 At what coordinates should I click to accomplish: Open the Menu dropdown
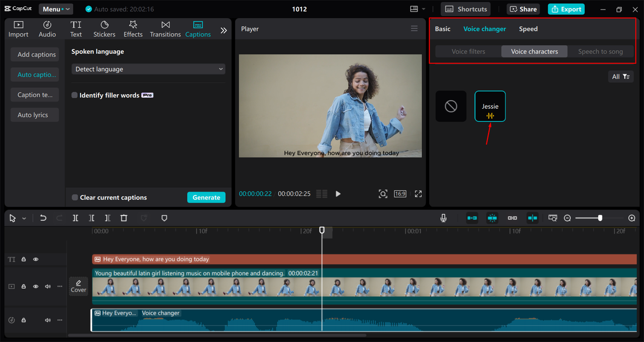click(x=55, y=9)
